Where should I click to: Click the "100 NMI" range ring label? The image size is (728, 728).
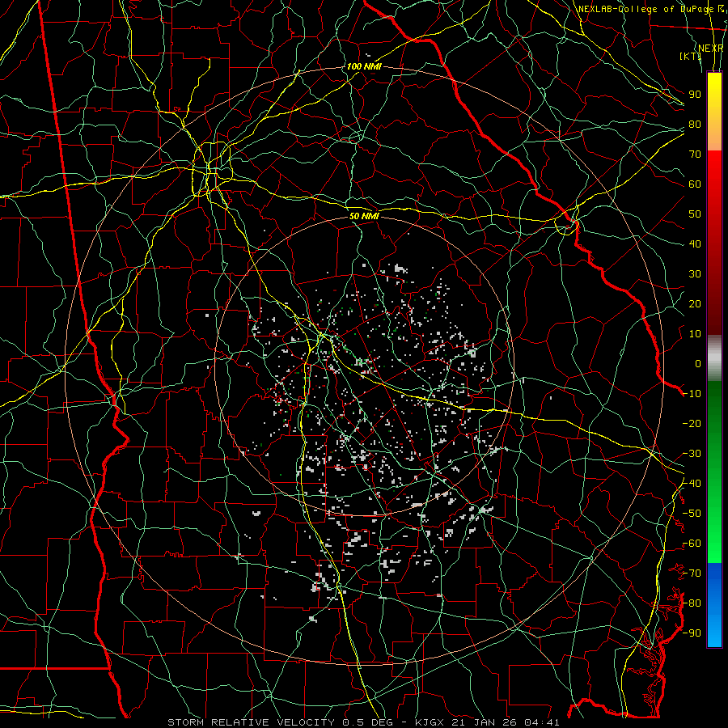pos(364,66)
